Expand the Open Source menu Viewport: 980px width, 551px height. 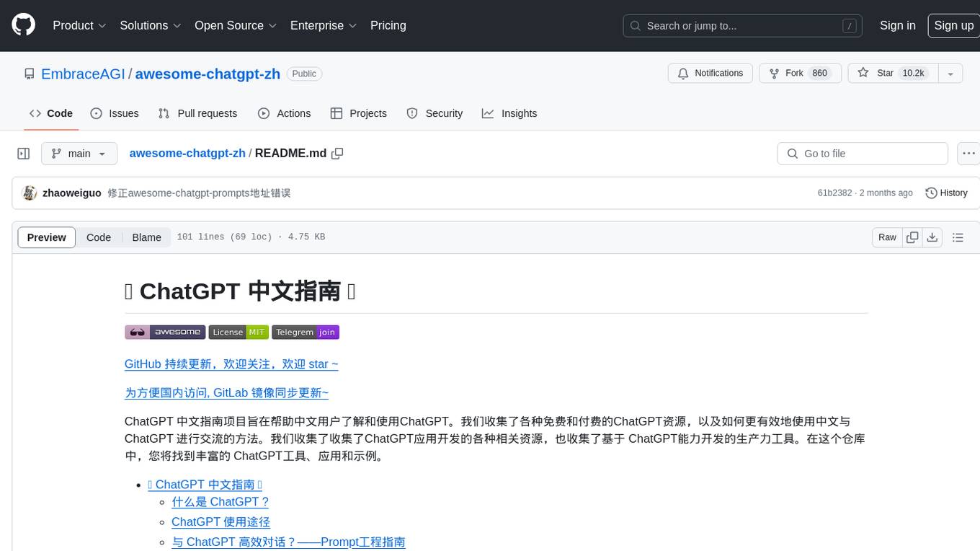click(236, 25)
